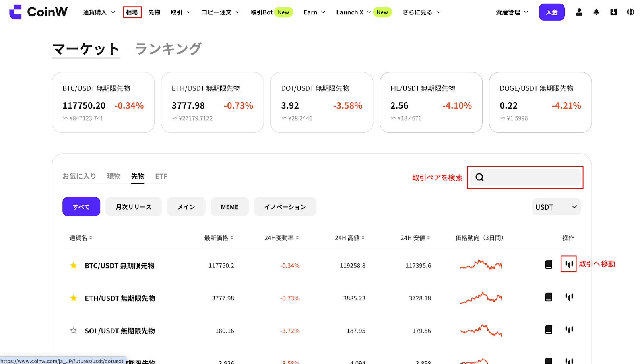Open the language globe icon

tap(631, 12)
